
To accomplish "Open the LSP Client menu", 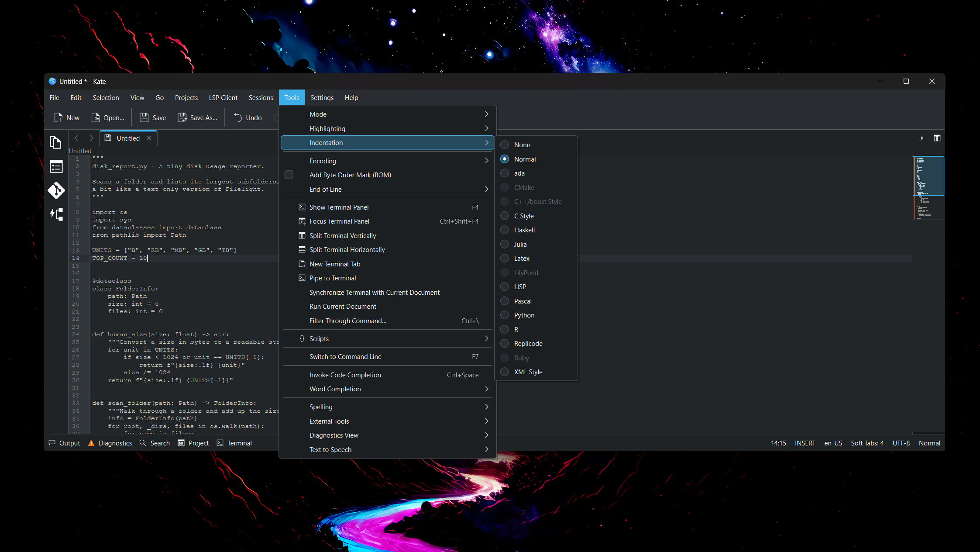I will pos(223,98).
